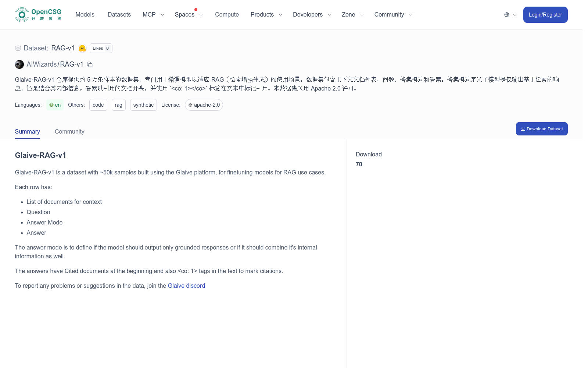This screenshot has height=368, width=588.
Task: Click the Likes 0 button
Action: [x=101, y=48]
